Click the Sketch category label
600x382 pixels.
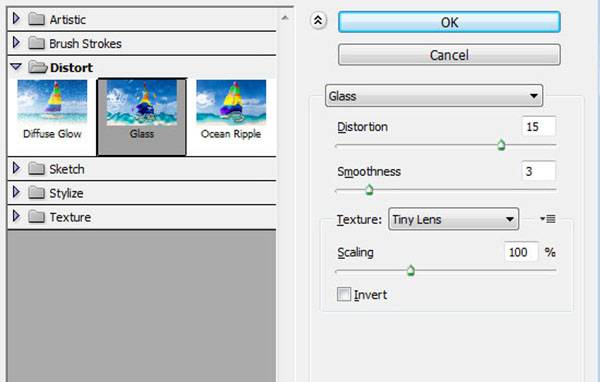click(x=67, y=169)
